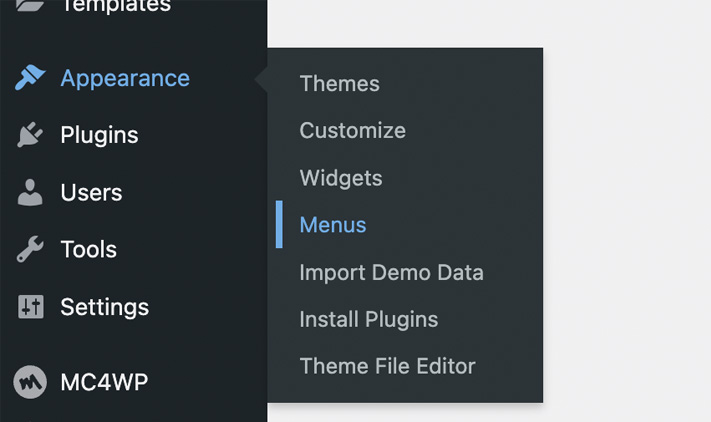Go to the Users section

91,192
